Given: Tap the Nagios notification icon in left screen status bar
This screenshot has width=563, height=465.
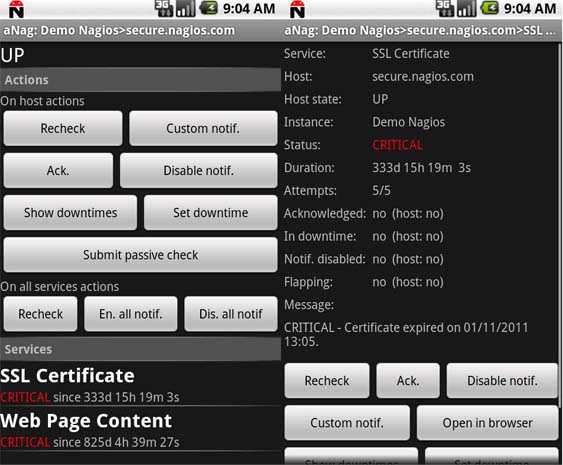Looking at the screenshot, I should (17, 9).
